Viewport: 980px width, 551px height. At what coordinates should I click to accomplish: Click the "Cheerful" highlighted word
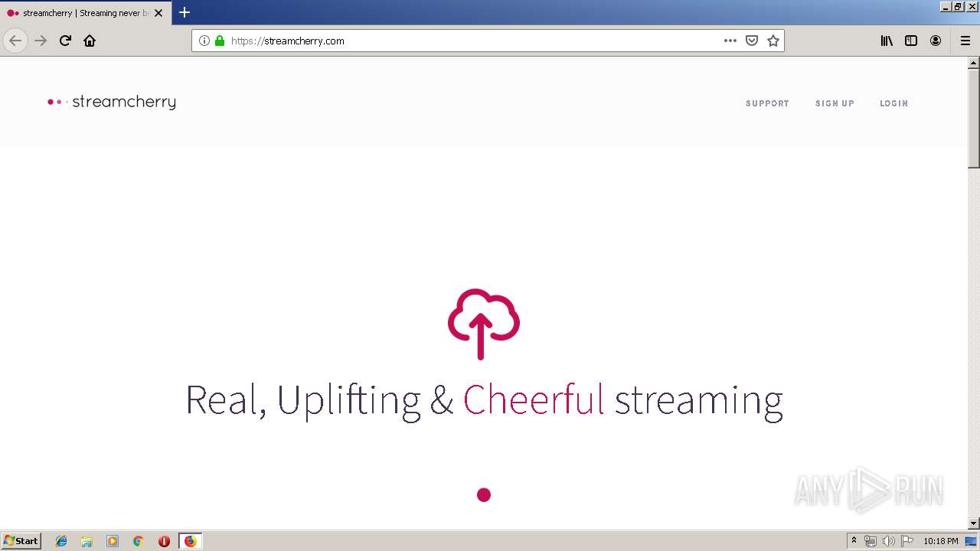(534, 399)
